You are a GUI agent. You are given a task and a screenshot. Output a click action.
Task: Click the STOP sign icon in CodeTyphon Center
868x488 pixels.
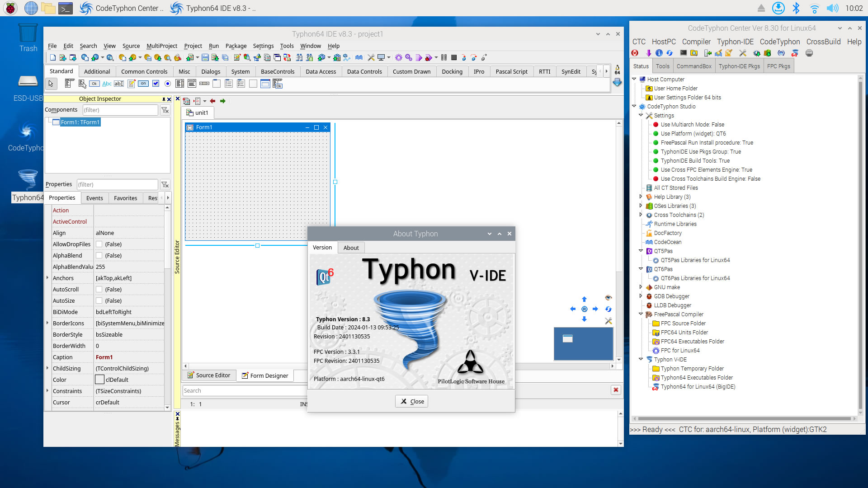point(809,53)
